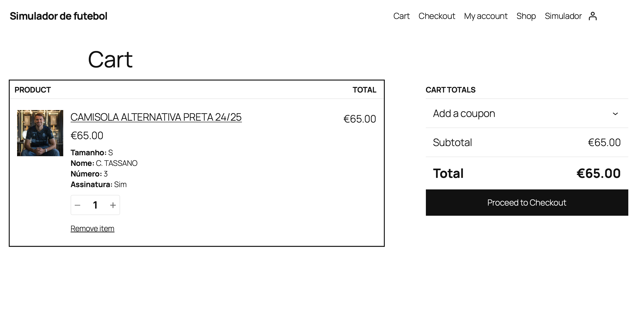This screenshot has height=317, width=644.
Task: Click the Simulador de futebol site title
Action: click(58, 16)
